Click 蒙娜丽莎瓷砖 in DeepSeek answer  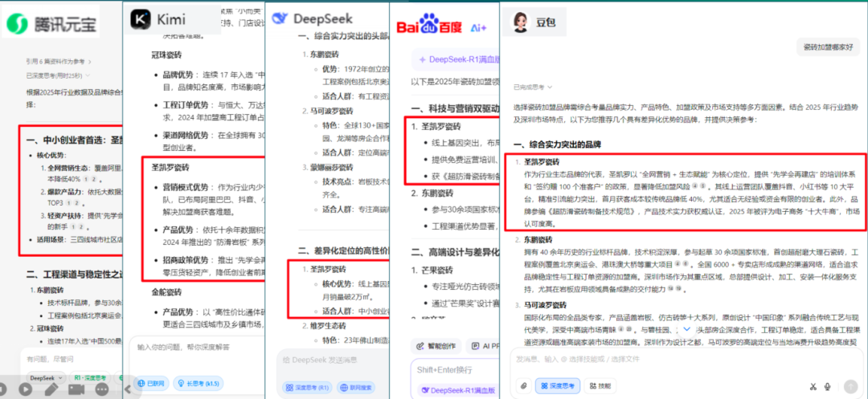[x=330, y=166]
